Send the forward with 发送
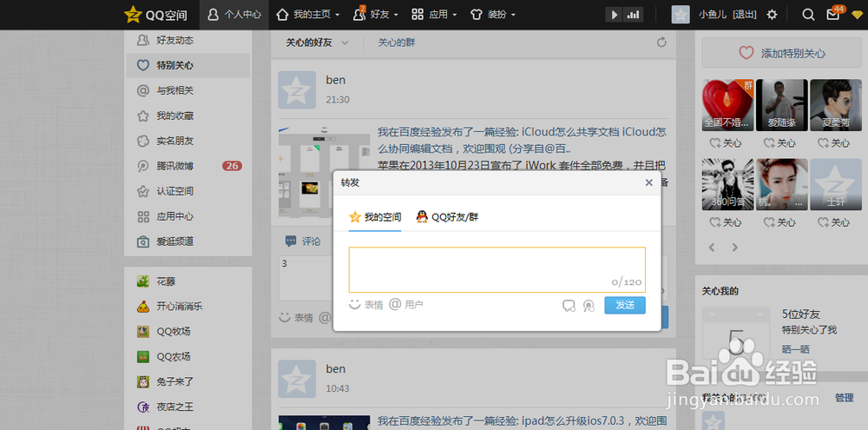Screen dimensions: 868x430 pos(625,305)
